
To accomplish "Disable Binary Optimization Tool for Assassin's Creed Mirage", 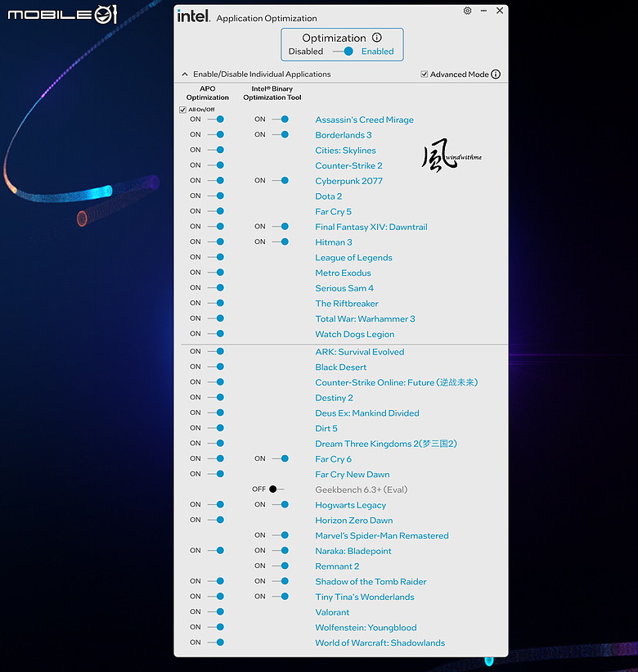I will (281, 120).
